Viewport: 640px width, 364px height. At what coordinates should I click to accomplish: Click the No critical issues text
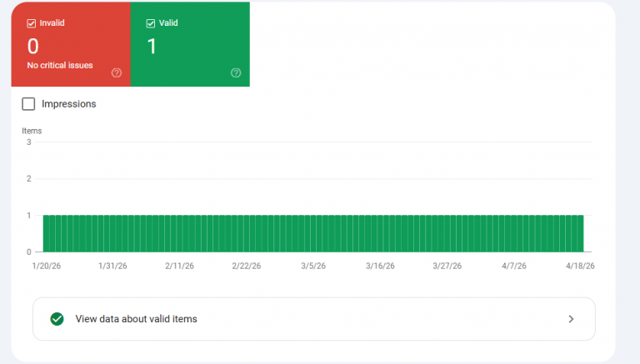[60, 65]
